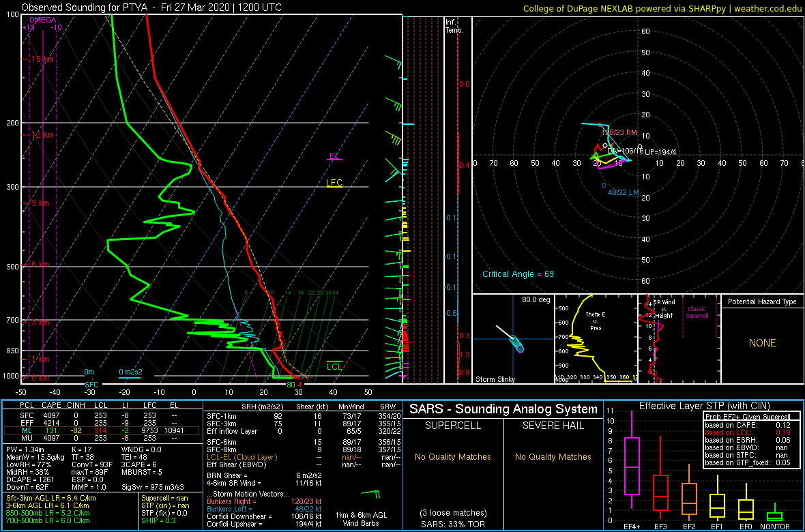Click the "Bunkers Right = 128/23 kt" line
Screen dimensions: 805x532
pos(263,501)
